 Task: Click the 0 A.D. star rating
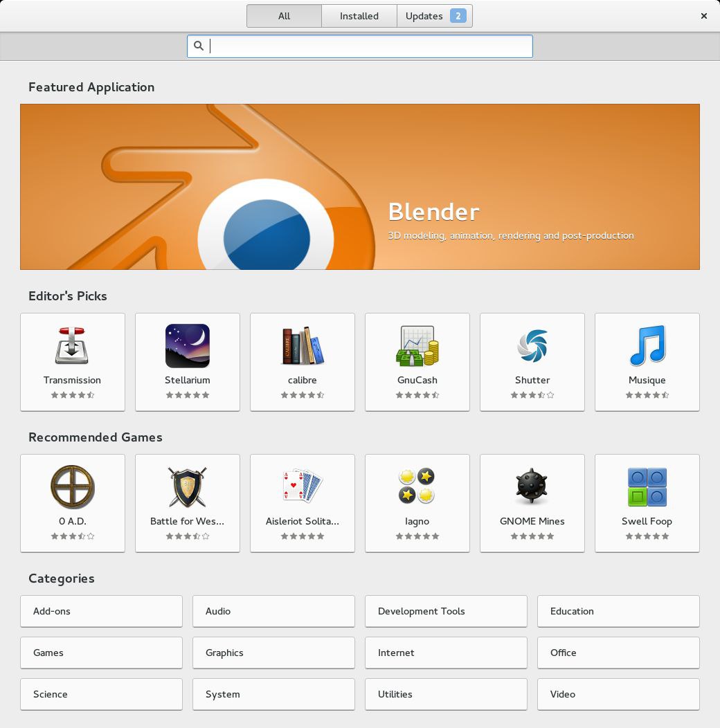pos(72,536)
